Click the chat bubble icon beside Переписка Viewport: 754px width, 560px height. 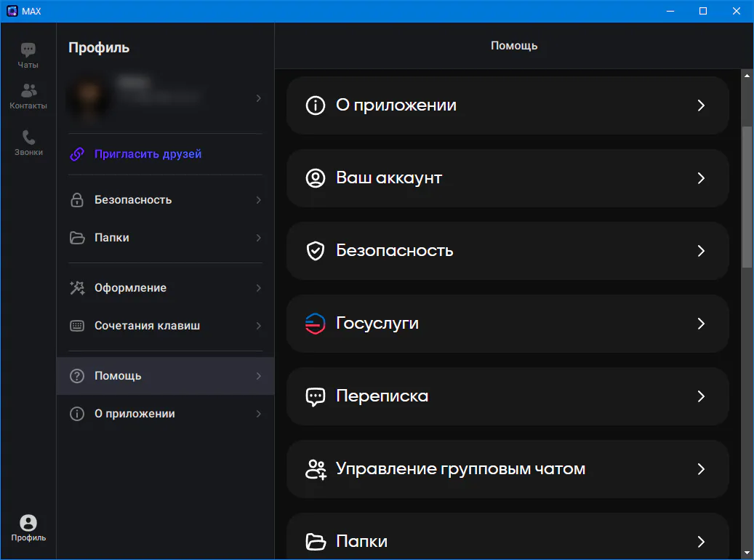(x=315, y=396)
